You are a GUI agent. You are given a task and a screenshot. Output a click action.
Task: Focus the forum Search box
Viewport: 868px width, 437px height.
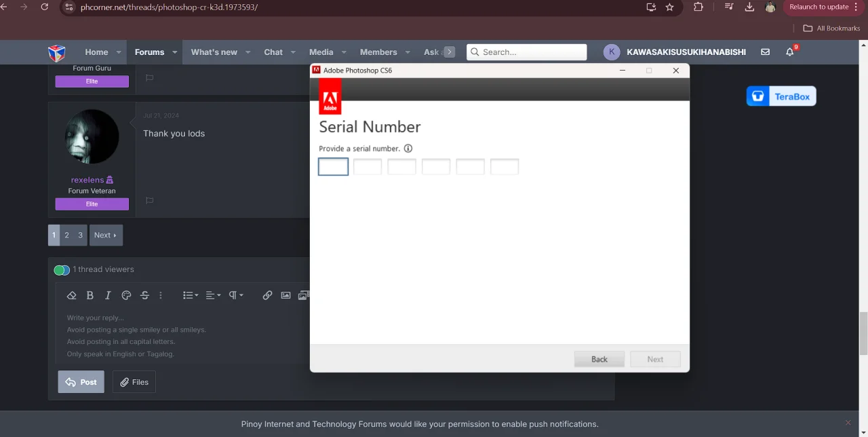[x=527, y=52]
